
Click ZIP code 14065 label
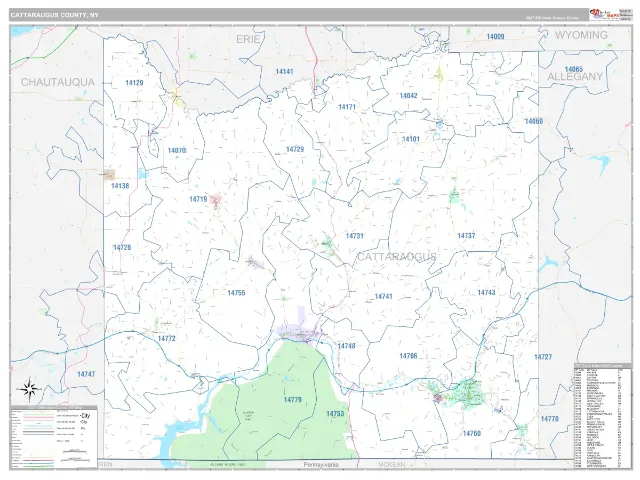click(573, 69)
